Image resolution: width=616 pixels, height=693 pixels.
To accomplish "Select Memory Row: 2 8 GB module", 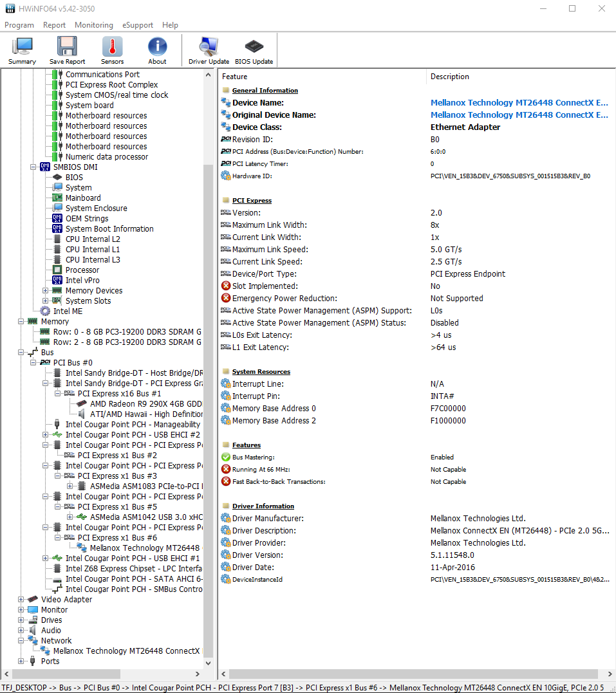I will click(x=127, y=342).
